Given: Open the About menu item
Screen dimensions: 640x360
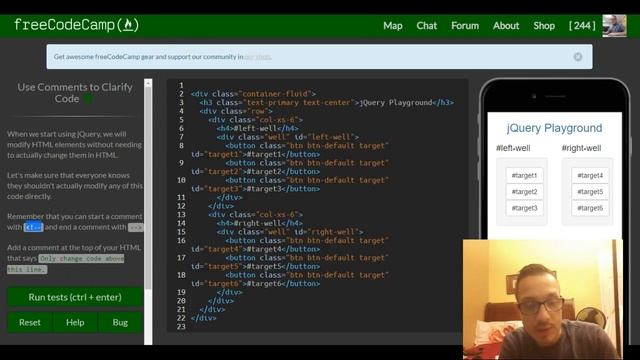Looking at the screenshot, I should coord(506,26).
